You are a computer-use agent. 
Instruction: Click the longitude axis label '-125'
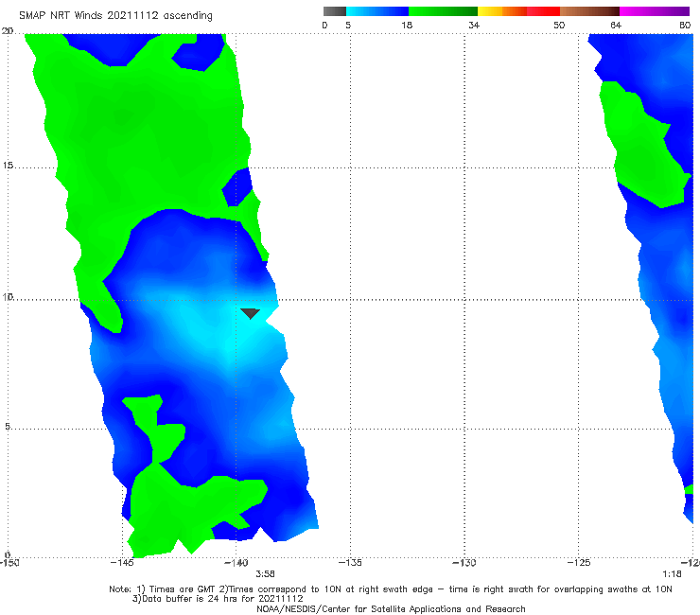coord(579,562)
